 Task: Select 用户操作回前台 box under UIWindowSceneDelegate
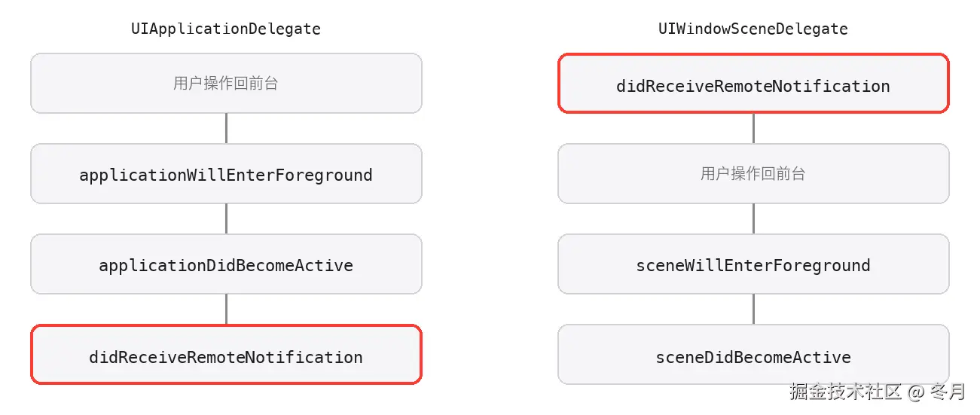[753, 173]
